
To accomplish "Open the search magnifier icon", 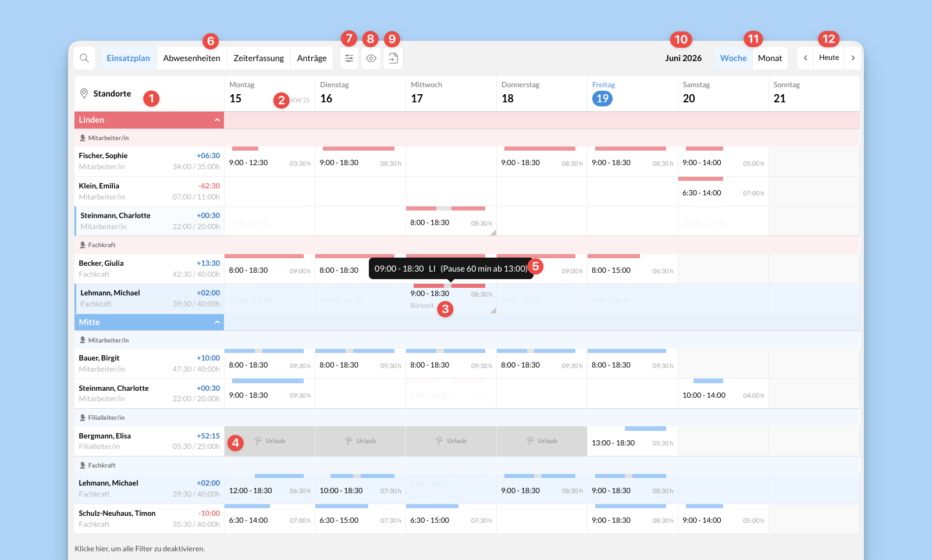I will click(x=84, y=58).
